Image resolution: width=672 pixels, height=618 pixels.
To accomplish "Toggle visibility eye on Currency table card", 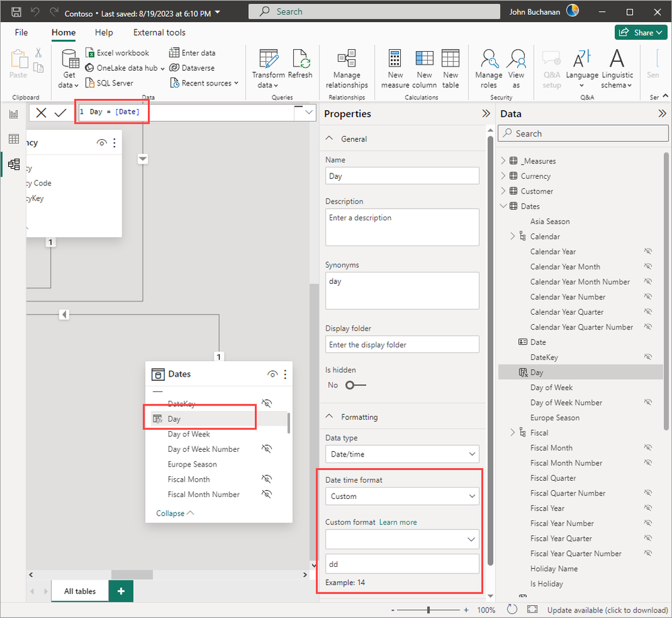I will (102, 143).
